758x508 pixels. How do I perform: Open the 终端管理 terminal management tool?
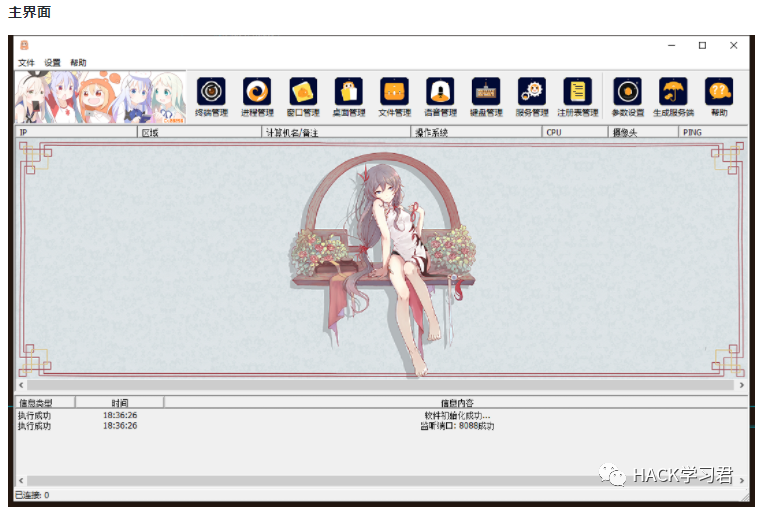211,97
